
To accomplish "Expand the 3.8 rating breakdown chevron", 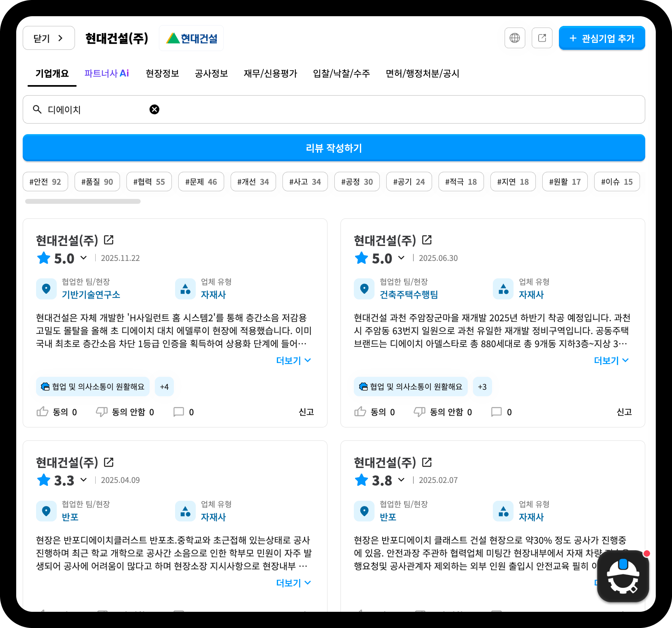I will click(x=401, y=480).
